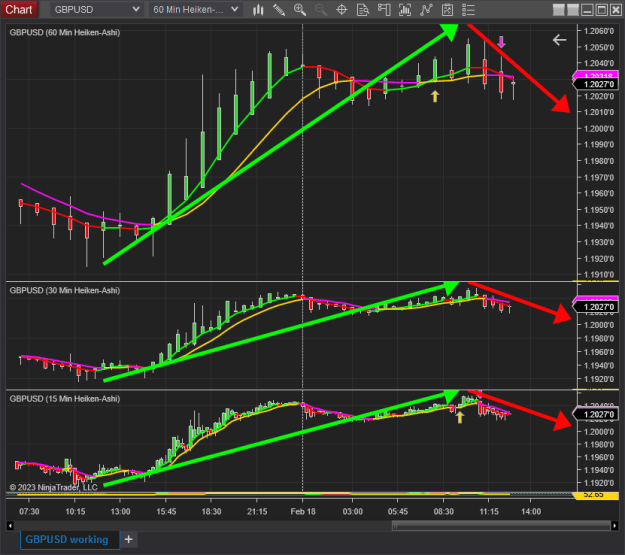Click the 1.1950'0 price axis label
Screen dimensions: 625x555
click(599, 210)
